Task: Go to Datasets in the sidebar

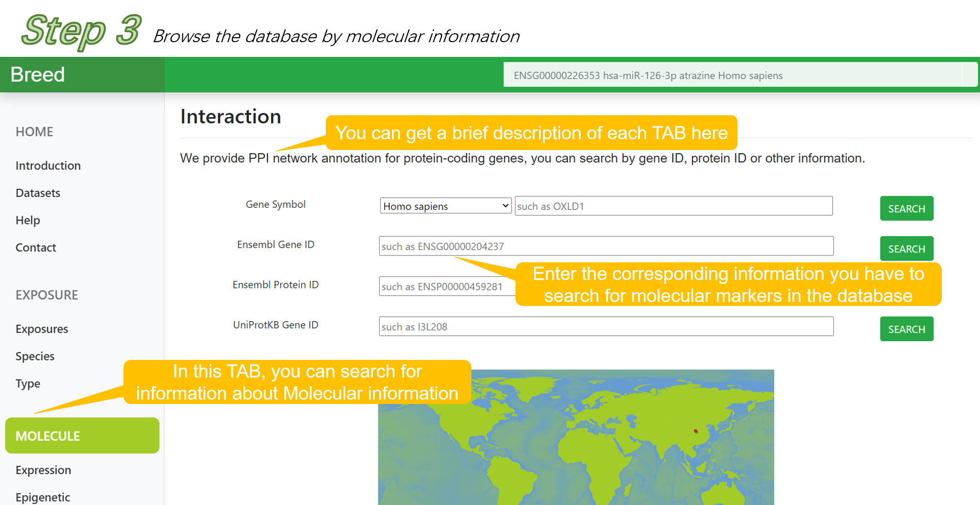Action: point(38,193)
